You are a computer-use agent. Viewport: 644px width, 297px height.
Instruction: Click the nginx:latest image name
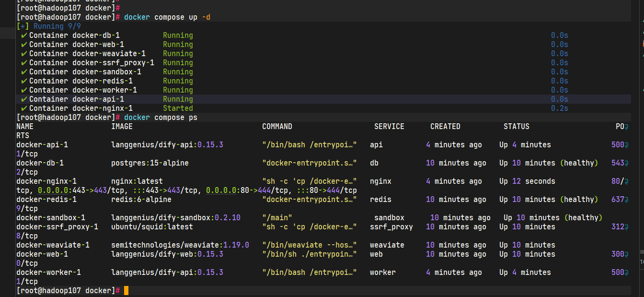(137, 181)
